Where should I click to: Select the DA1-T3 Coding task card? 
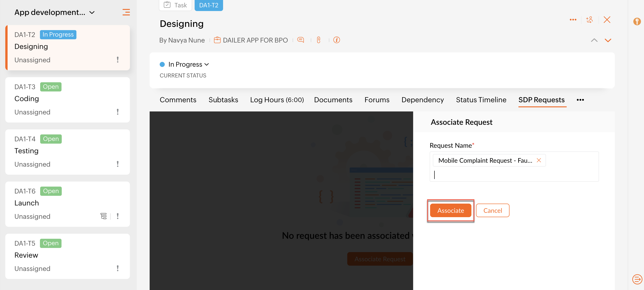point(67,100)
